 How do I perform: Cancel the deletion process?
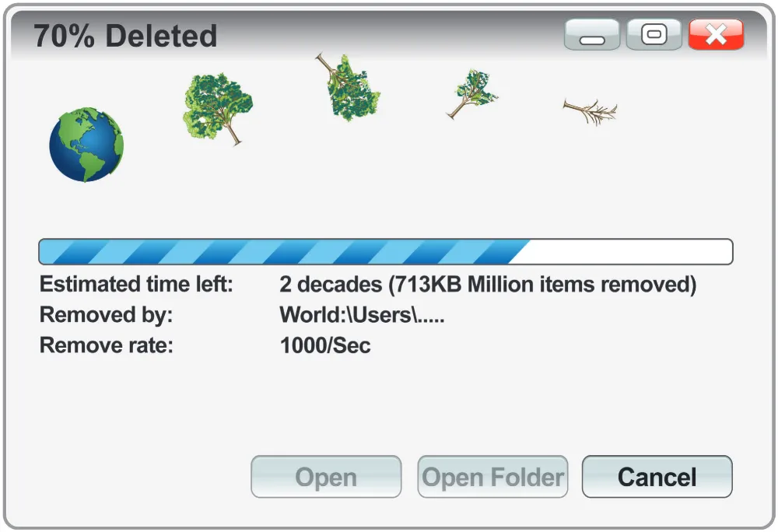tap(657, 477)
